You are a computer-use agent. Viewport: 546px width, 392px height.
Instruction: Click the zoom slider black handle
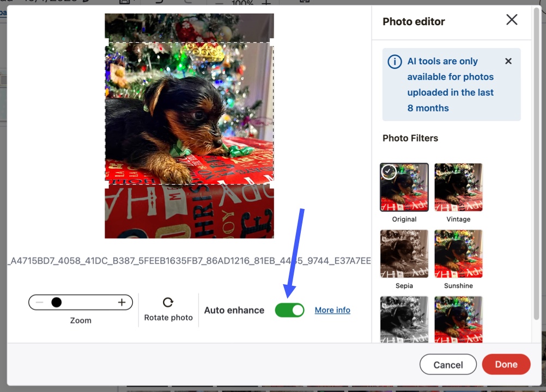pos(57,302)
